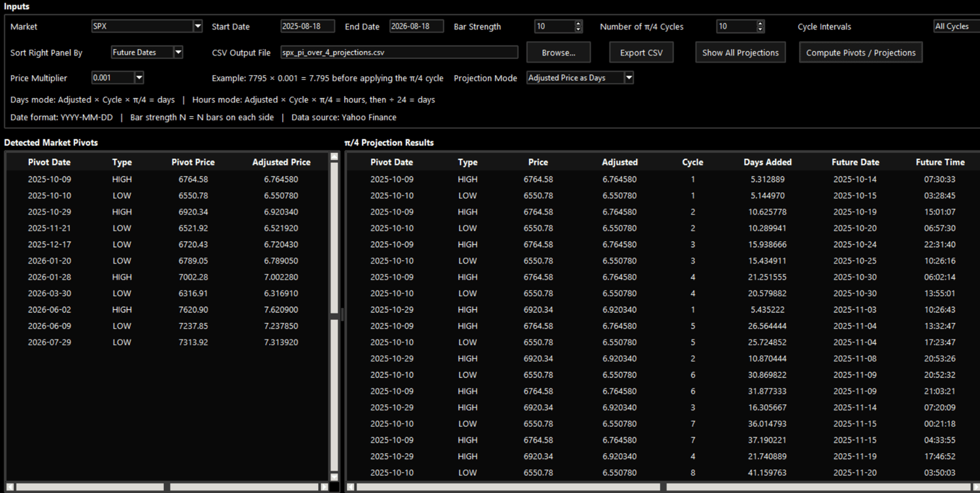The width and height of the screenshot is (980, 493).
Task: Click Compute Pivots / Projections button
Action: tap(860, 52)
